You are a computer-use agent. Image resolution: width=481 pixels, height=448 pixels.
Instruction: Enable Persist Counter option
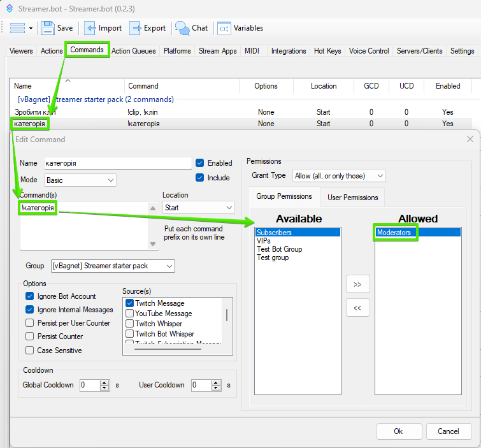point(29,336)
